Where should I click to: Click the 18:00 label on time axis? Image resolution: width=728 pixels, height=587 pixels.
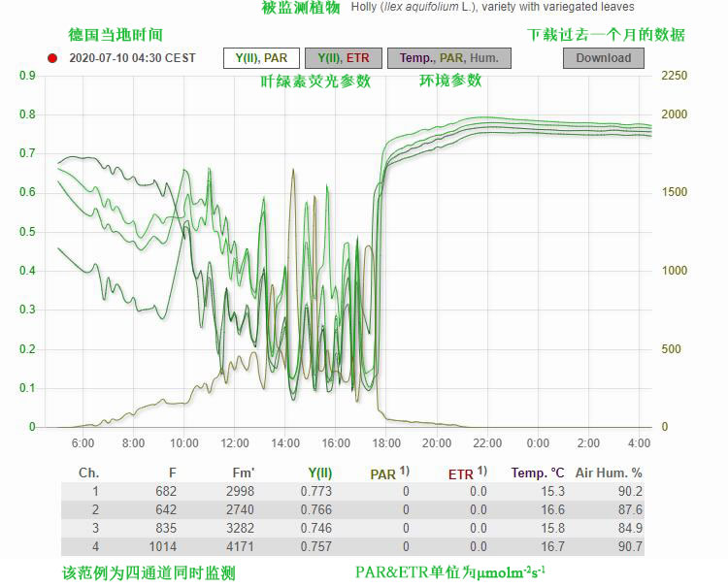[386, 443]
